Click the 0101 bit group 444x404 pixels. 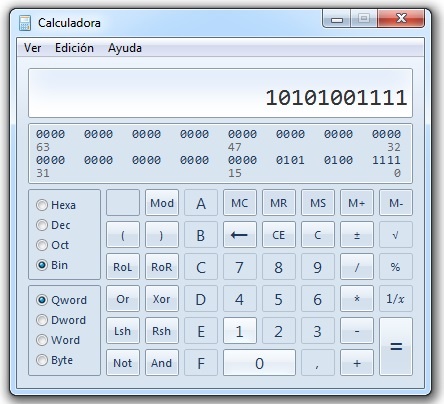tap(290, 160)
